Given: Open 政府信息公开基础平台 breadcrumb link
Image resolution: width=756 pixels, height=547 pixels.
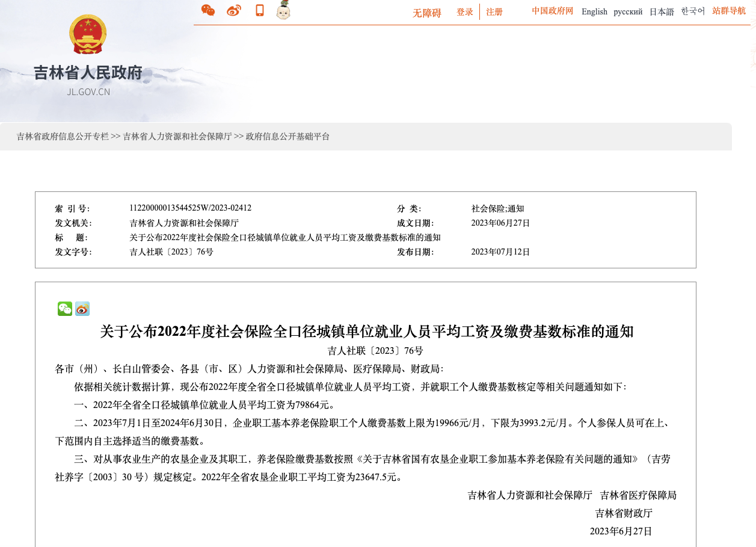Looking at the screenshot, I should pos(288,137).
